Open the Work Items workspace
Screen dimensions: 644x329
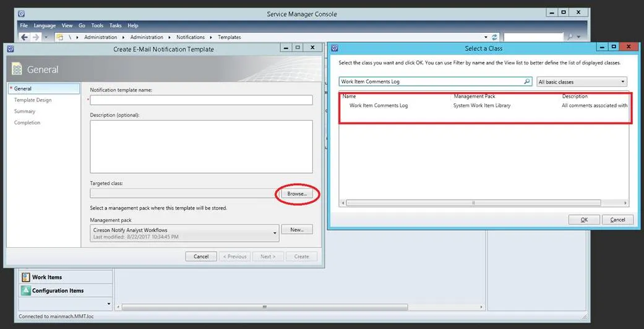coord(66,277)
